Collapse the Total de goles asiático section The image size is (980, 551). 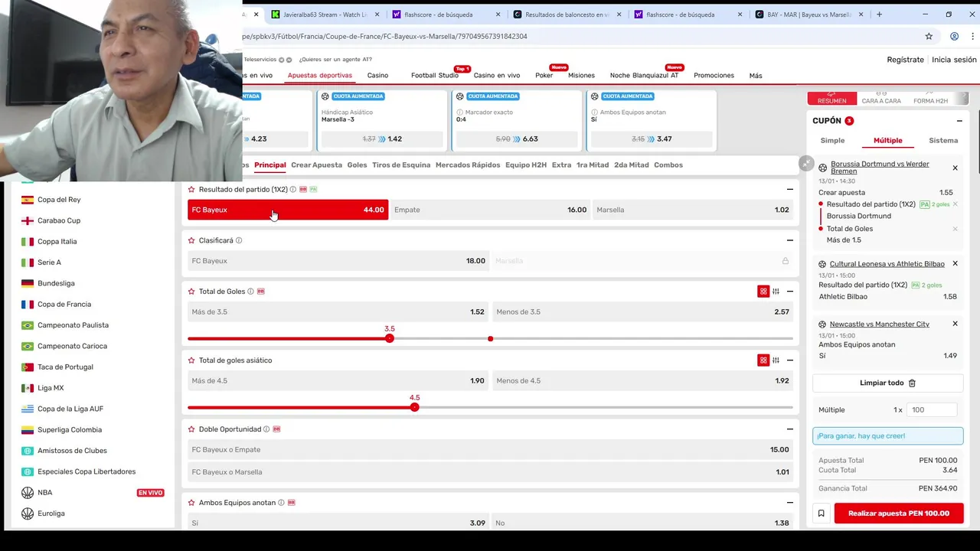coord(789,360)
